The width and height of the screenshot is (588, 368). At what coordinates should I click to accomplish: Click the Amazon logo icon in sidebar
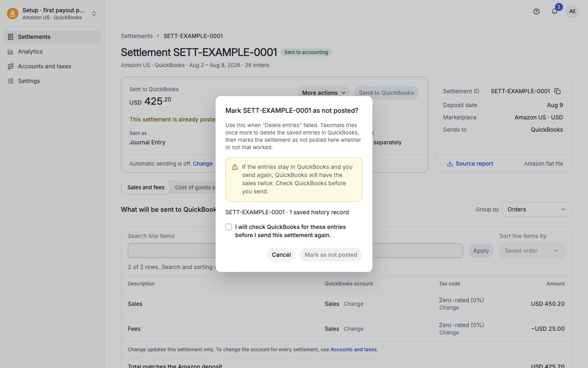point(13,13)
